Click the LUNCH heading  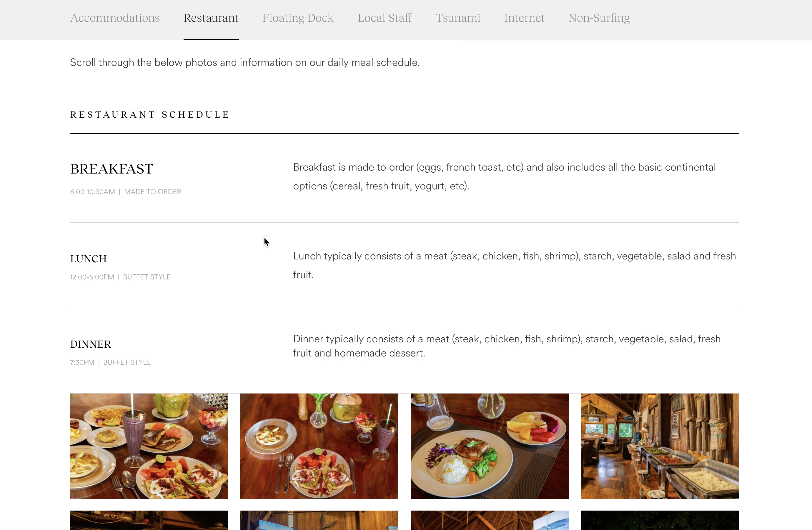[x=88, y=259]
